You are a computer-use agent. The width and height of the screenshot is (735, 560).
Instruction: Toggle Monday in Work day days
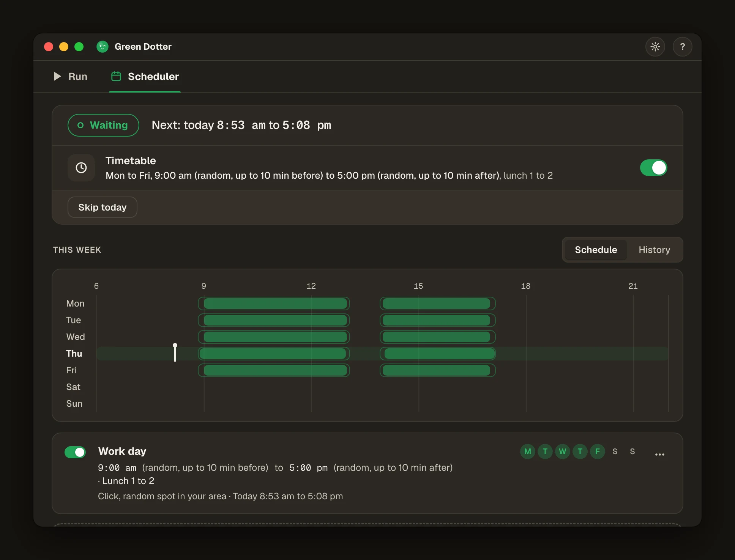(528, 451)
